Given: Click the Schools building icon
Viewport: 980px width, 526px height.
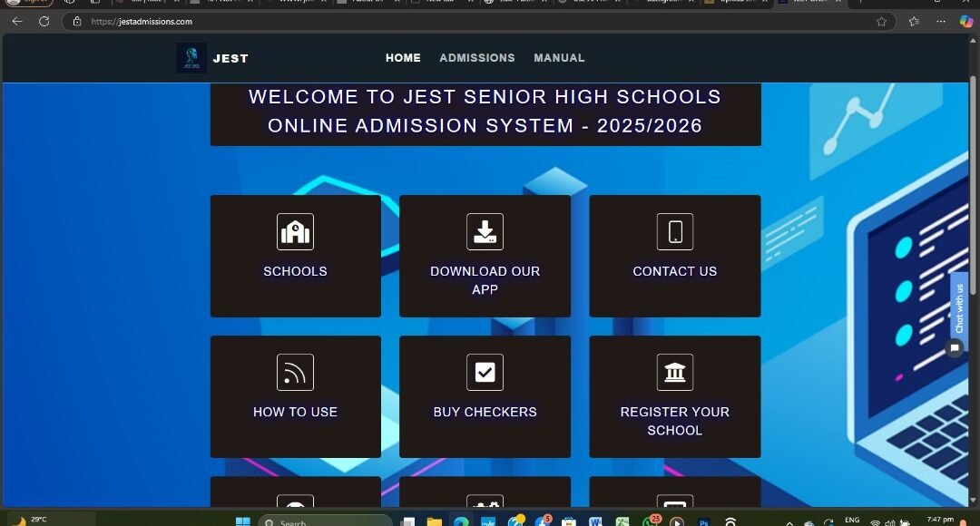Looking at the screenshot, I should pyautogui.click(x=295, y=232).
